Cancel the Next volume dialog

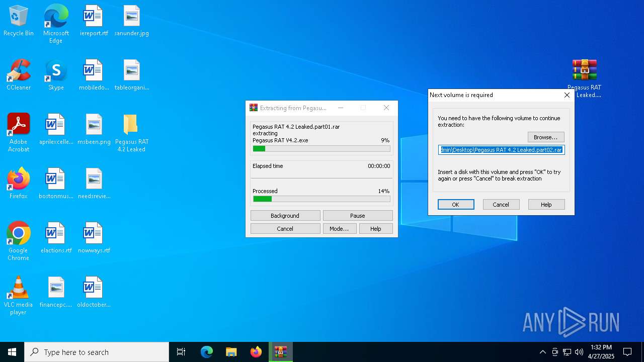click(x=501, y=204)
